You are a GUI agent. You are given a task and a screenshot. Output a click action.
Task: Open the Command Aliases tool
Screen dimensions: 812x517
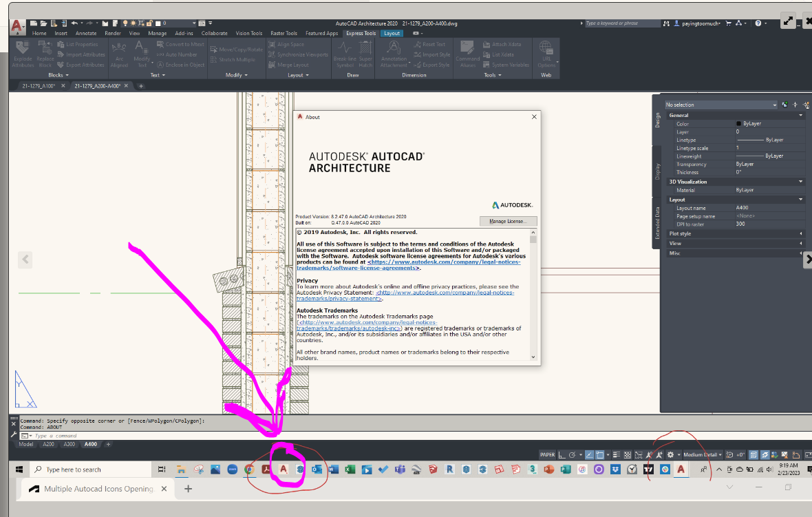click(x=467, y=55)
